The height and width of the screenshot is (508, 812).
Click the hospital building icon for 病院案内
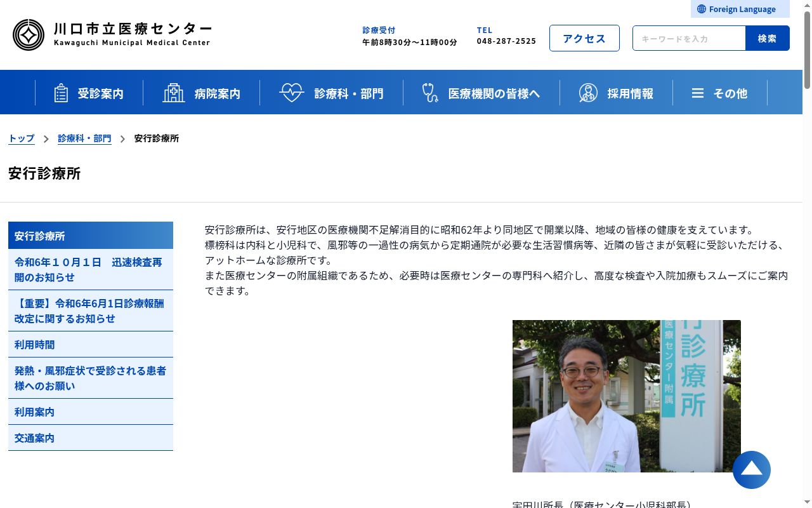pos(173,93)
